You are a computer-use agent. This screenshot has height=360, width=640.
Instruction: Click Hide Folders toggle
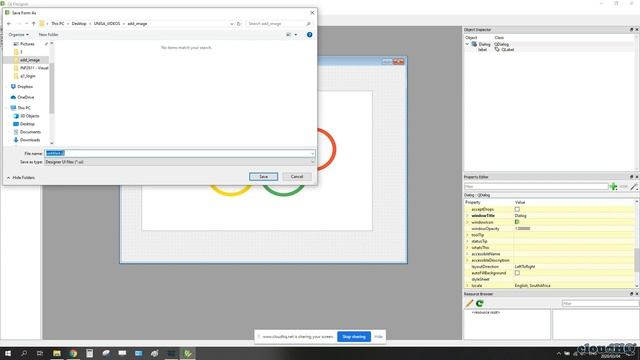tap(20, 178)
